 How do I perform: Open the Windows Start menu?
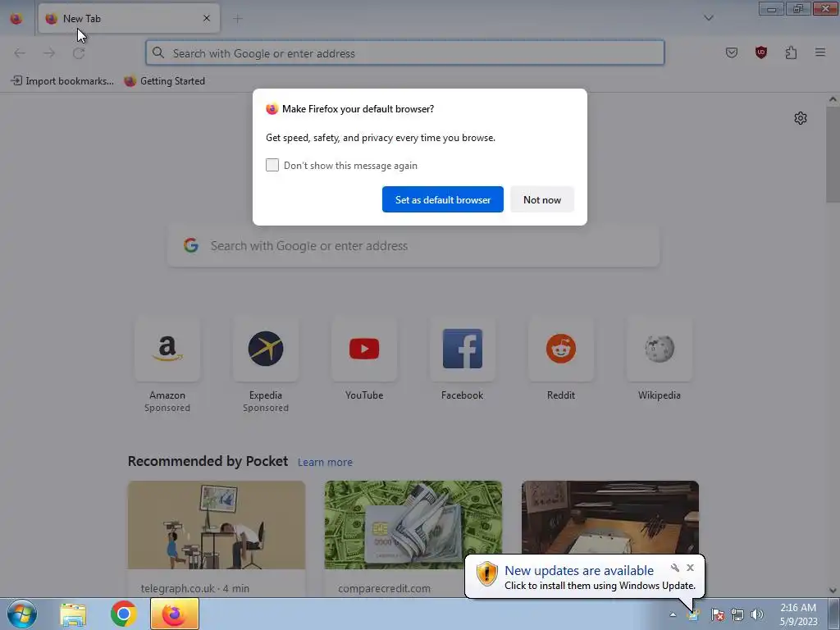22,614
